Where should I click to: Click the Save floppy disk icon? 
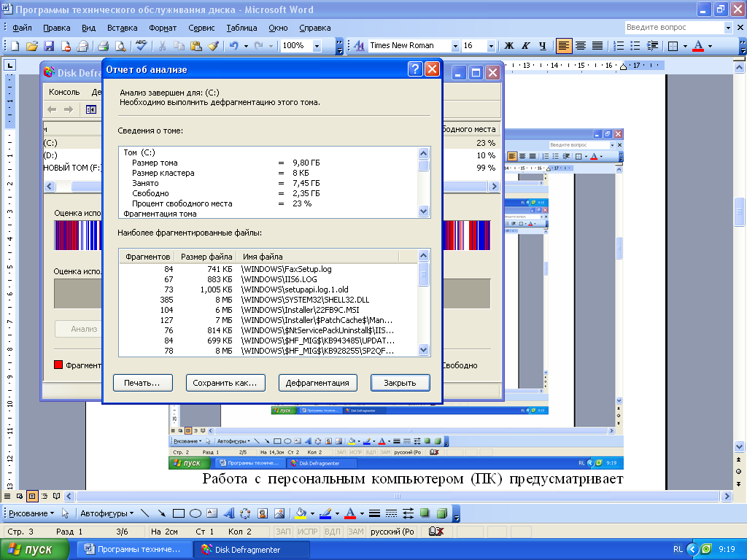(49, 46)
